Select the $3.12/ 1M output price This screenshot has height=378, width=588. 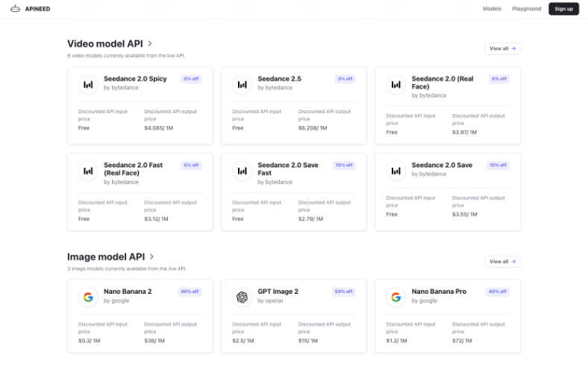(x=156, y=218)
